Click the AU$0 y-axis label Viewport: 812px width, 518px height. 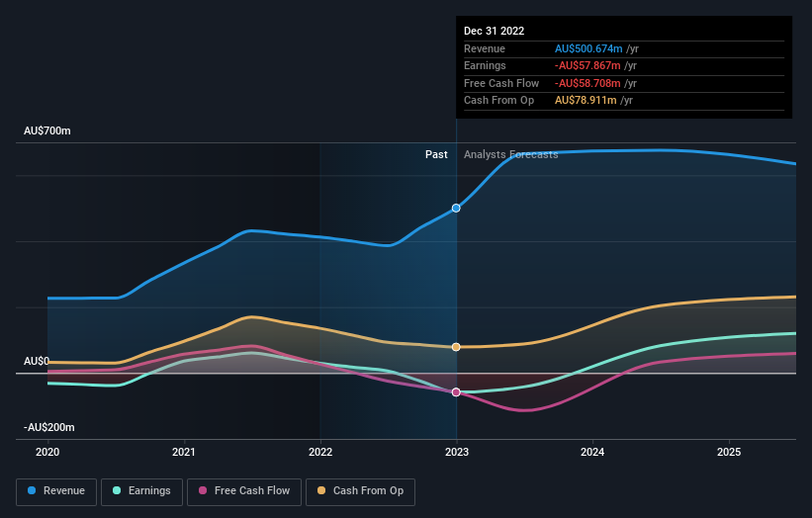click(x=37, y=361)
